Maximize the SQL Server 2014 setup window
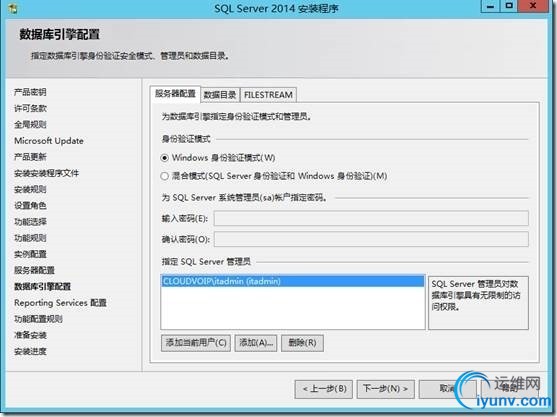This screenshot has height=417, width=557. [509, 6]
